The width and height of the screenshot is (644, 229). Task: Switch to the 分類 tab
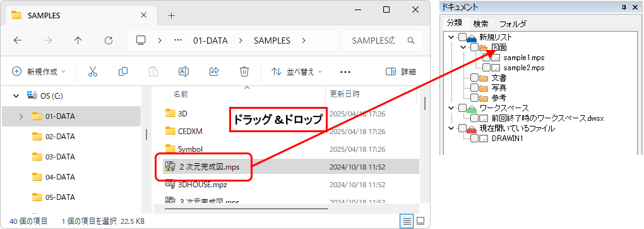pos(455,23)
